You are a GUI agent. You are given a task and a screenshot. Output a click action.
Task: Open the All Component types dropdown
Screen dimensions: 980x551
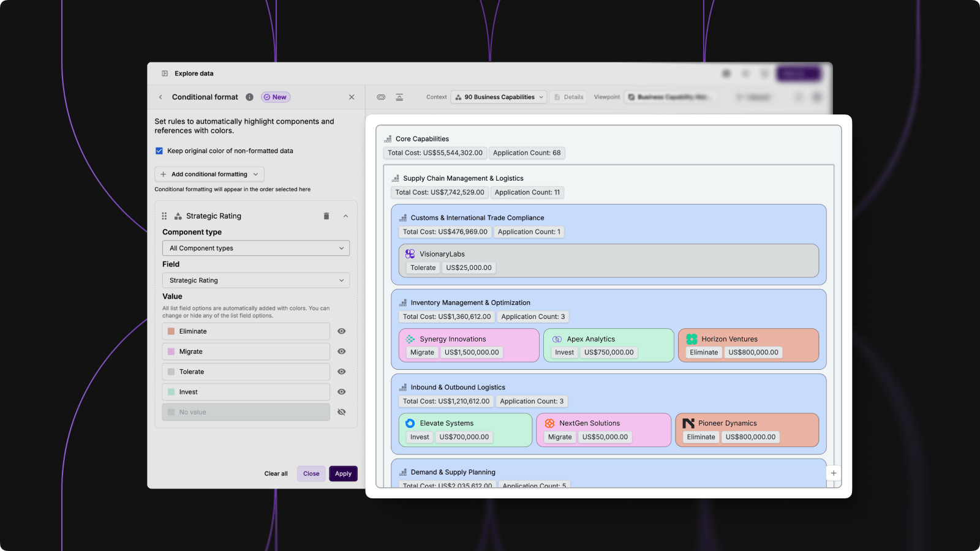tap(256, 249)
